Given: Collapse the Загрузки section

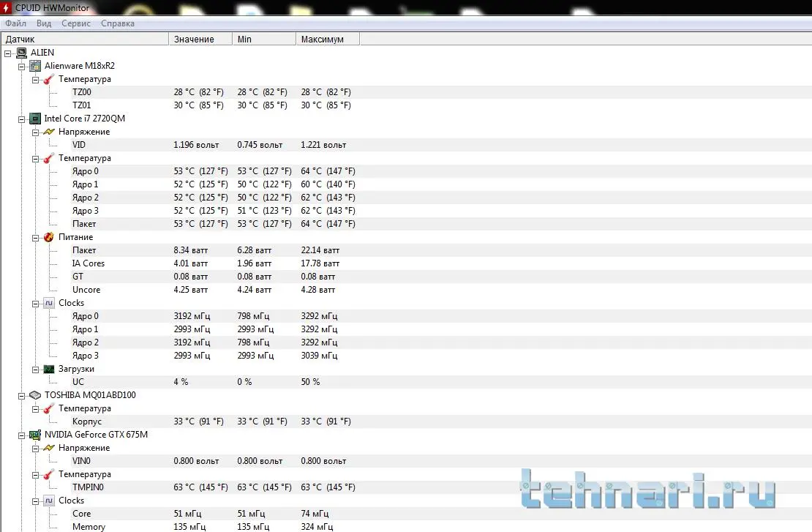Looking at the screenshot, I should [x=35, y=370].
